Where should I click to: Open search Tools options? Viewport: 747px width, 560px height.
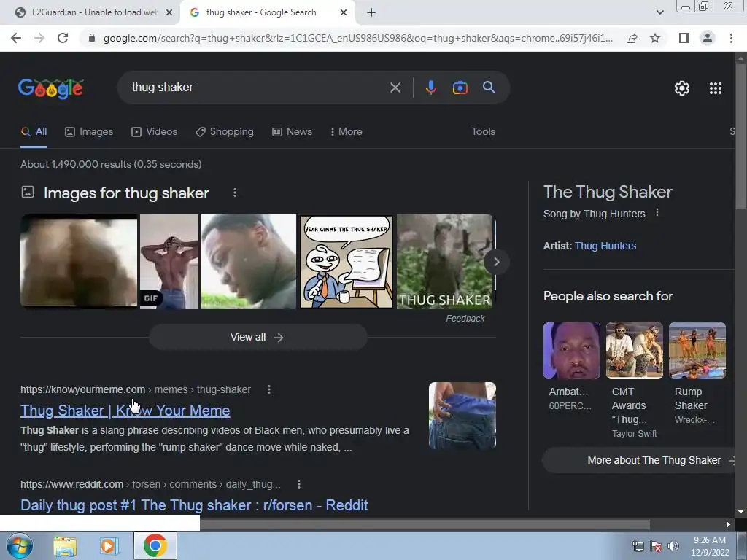pyautogui.click(x=483, y=131)
